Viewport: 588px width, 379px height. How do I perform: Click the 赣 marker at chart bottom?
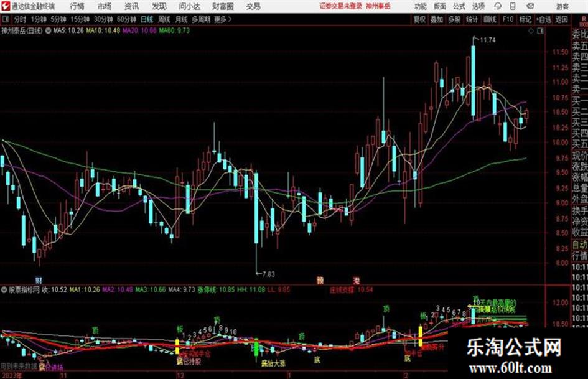(x=320, y=280)
